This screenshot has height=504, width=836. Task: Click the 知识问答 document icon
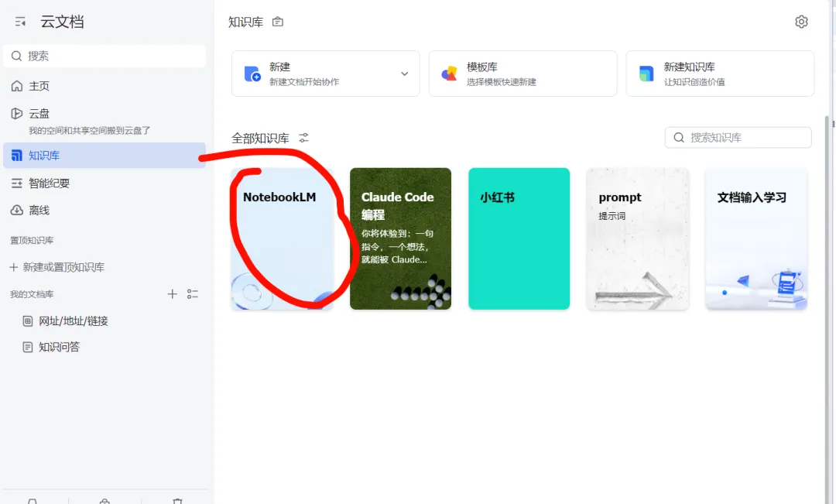click(x=28, y=347)
